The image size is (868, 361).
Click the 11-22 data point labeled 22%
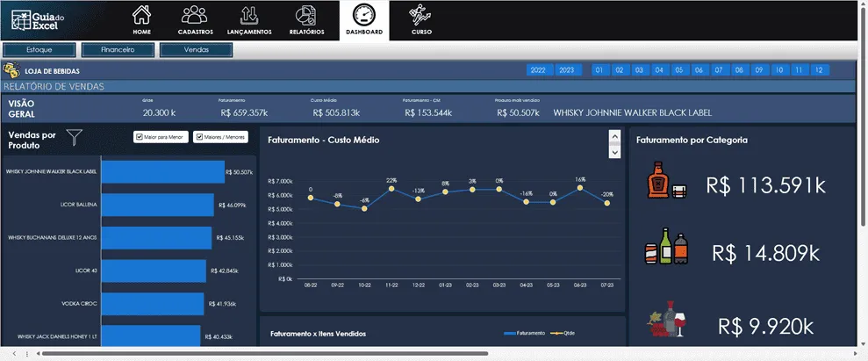tap(391, 189)
